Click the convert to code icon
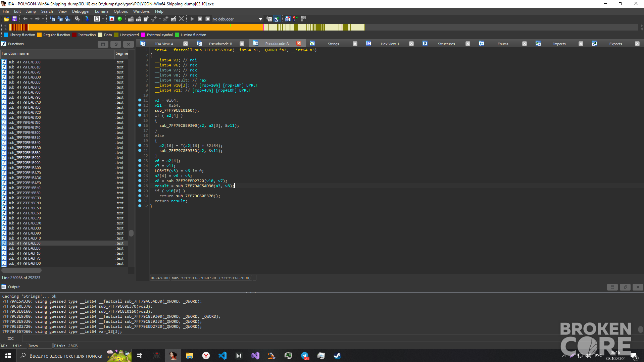The image size is (644, 362). [x=131, y=19]
